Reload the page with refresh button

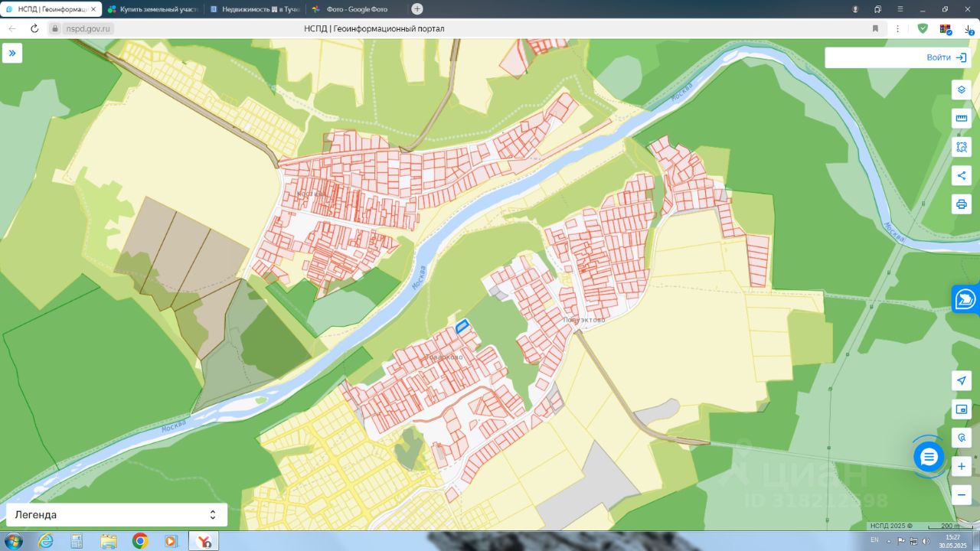point(34,28)
